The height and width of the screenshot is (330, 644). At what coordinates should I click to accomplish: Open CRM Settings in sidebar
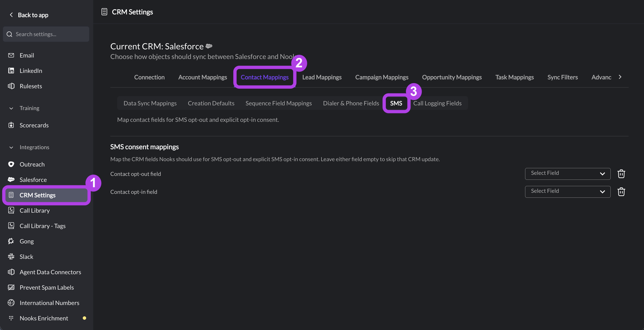point(46,195)
